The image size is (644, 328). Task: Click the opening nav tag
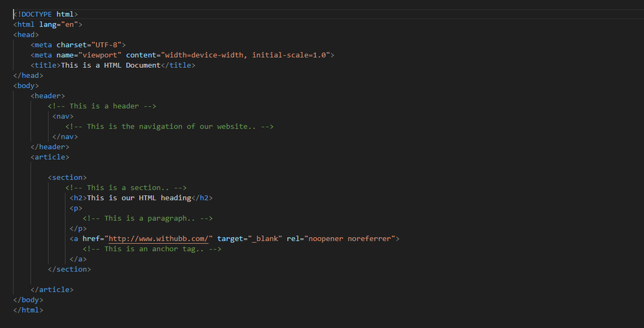point(63,116)
